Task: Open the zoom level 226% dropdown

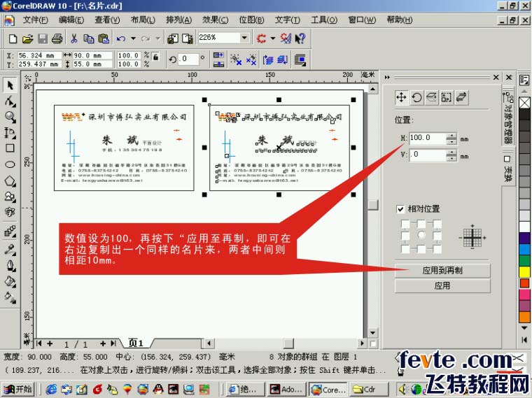Action: coord(244,38)
